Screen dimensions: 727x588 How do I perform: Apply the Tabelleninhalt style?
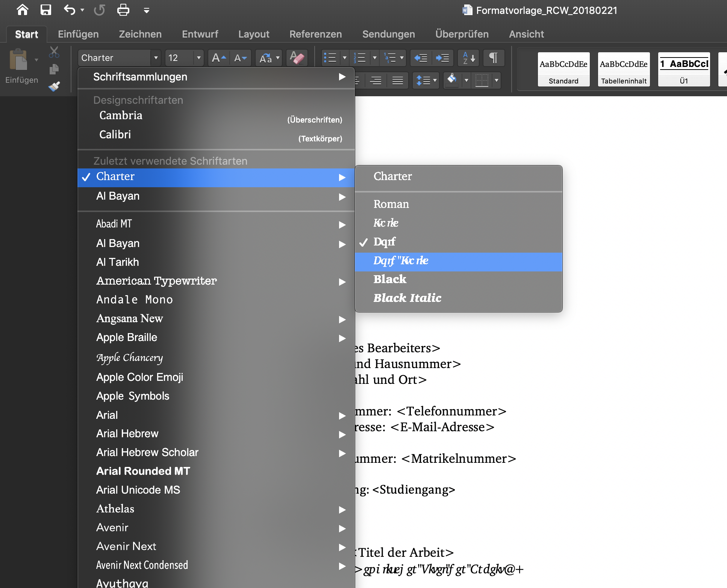tap(624, 70)
